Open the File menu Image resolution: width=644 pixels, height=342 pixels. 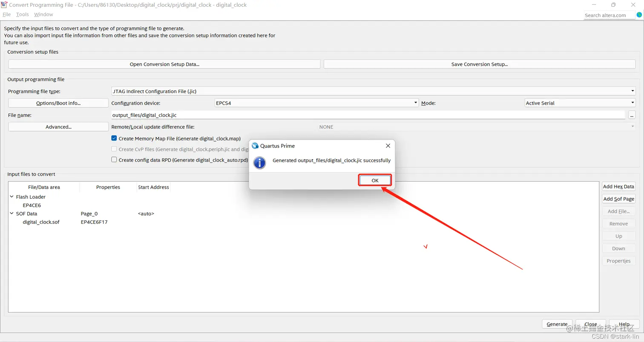pos(6,14)
